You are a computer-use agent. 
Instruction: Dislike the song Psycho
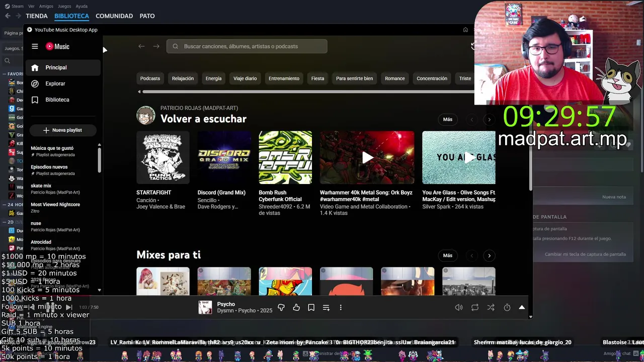pyautogui.click(x=281, y=307)
